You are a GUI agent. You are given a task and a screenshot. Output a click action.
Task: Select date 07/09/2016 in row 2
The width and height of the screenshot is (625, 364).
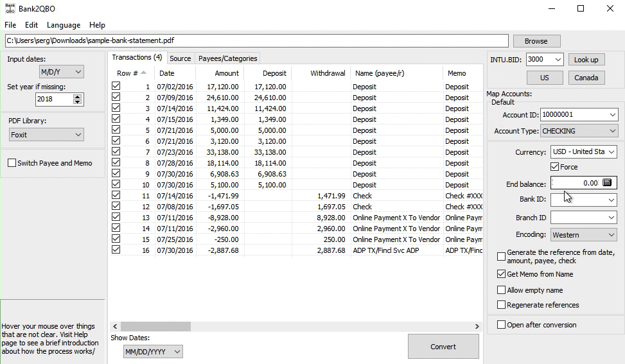[x=175, y=98]
